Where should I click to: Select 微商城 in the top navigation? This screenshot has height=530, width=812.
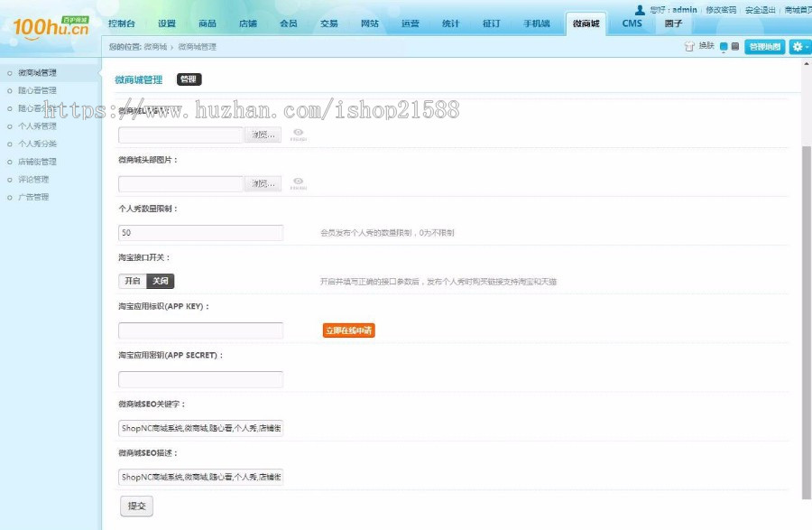pos(586,24)
